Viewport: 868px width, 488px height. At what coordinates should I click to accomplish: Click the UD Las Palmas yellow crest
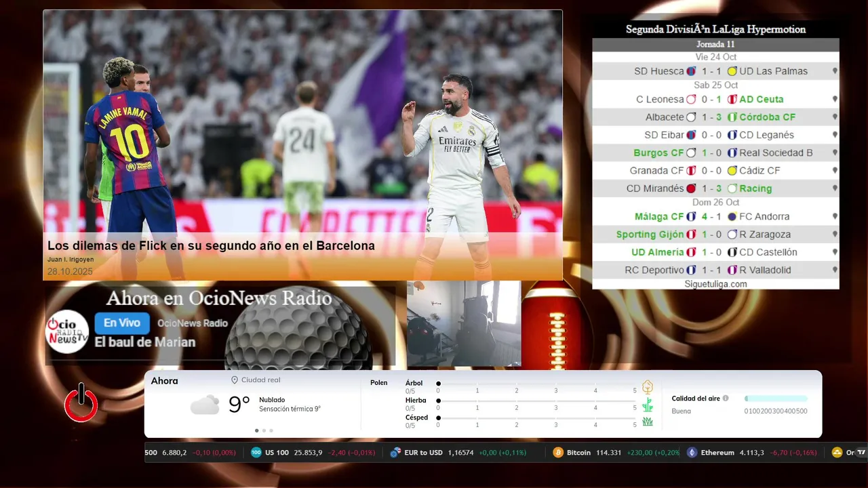(x=732, y=71)
